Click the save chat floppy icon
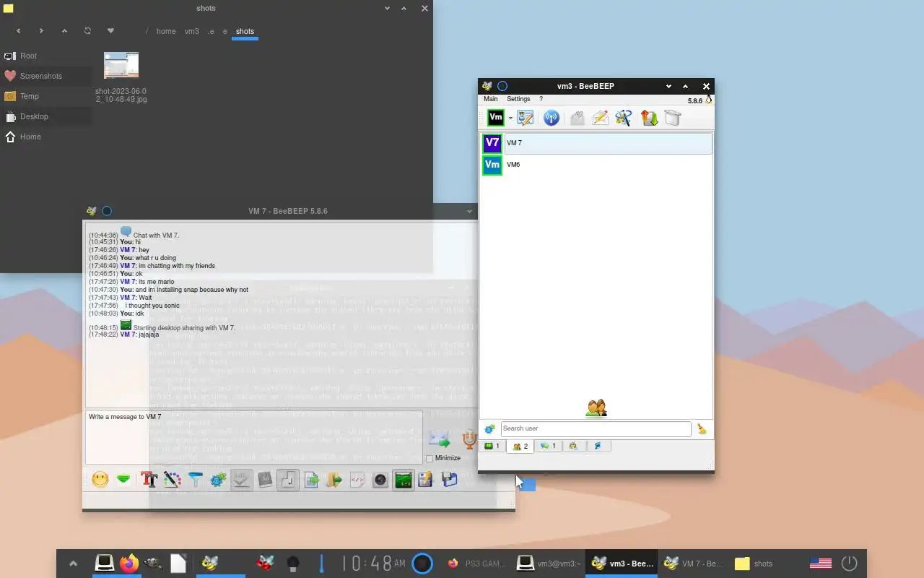 pos(449,480)
